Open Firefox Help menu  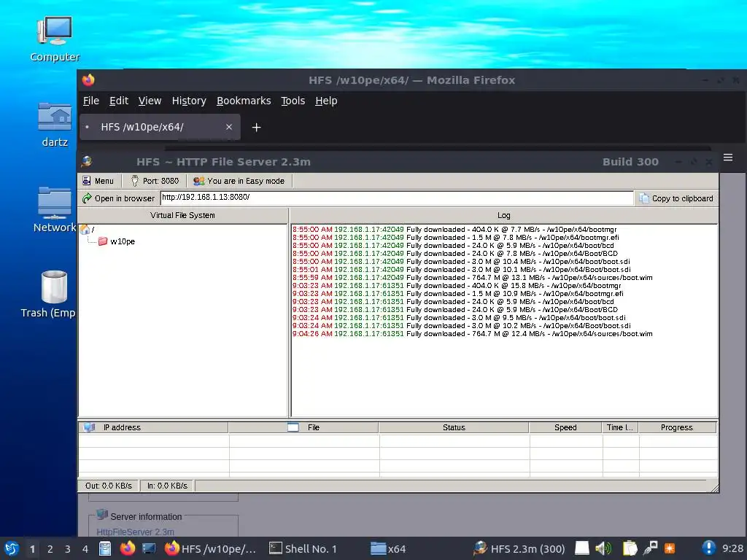point(326,101)
